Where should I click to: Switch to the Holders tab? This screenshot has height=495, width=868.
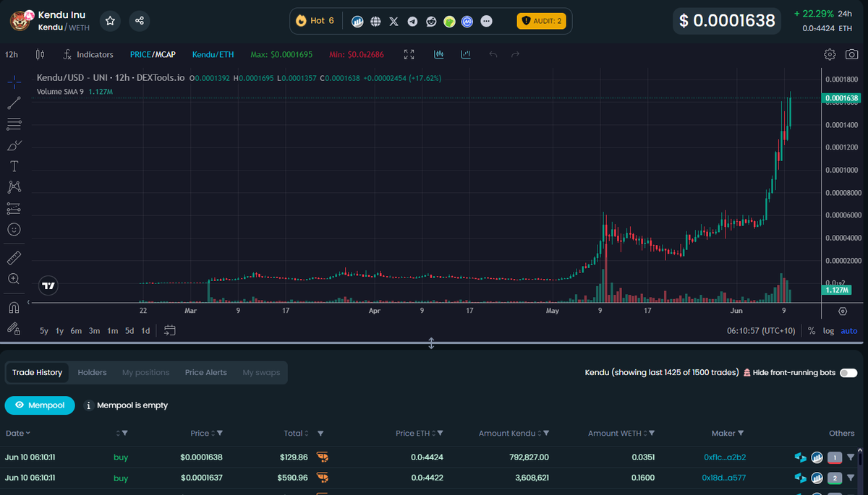pyautogui.click(x=92, y=373)
